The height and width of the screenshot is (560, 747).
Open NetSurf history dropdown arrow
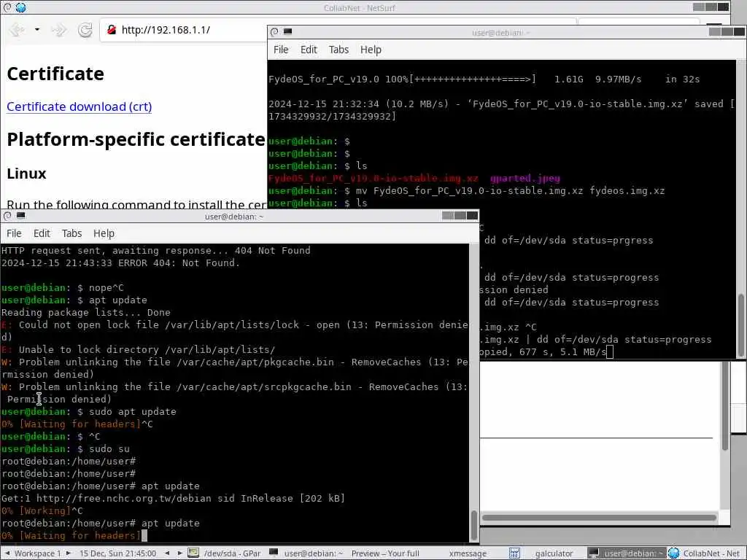[x=37, y=29]
